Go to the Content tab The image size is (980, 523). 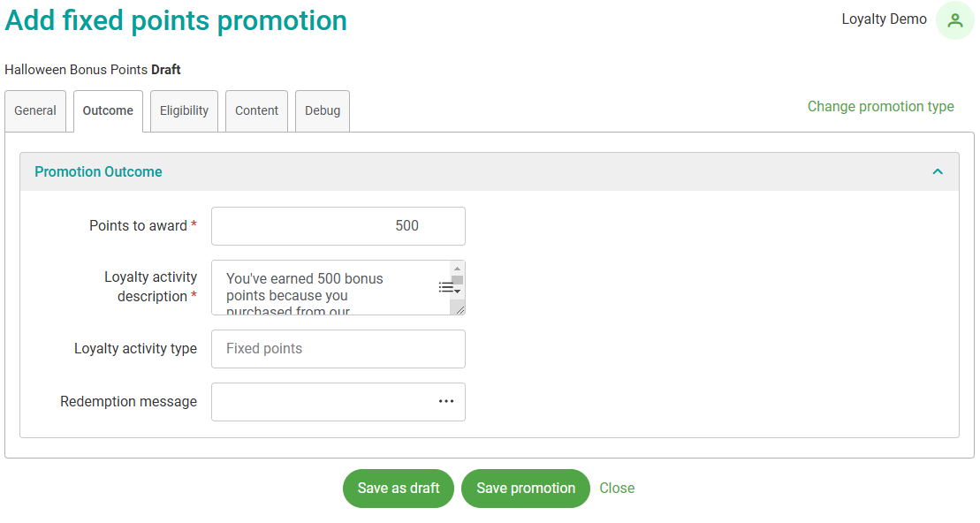[256, 111]
